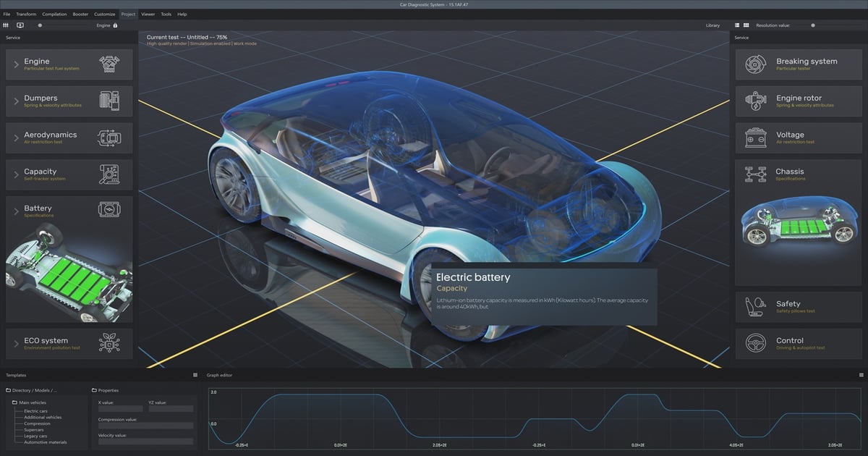Click the Chassis car thumbnail image
The image size is (868, 456).
click(799, 223)
